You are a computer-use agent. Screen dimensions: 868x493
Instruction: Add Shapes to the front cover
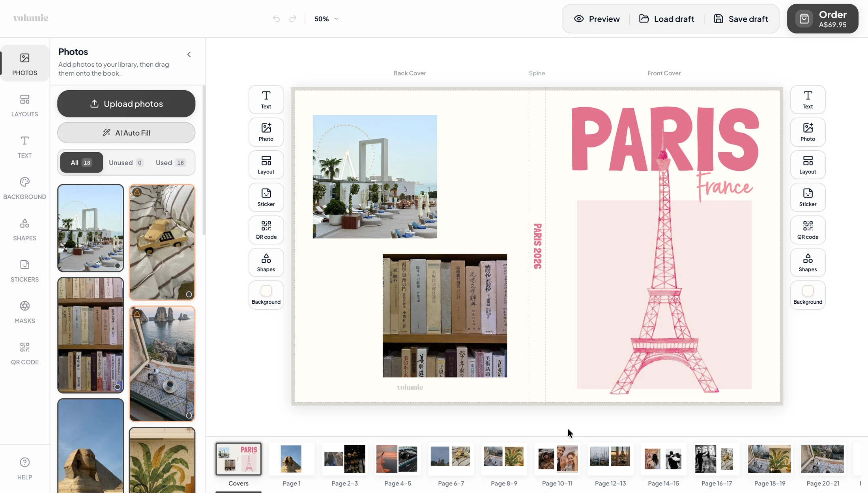click(808, 263)
